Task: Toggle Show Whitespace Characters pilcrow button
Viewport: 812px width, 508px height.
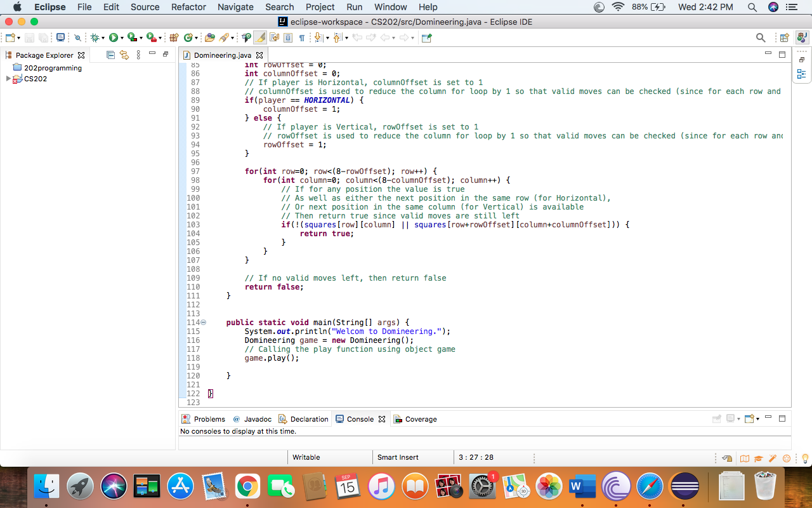Action: click(302, 38)
